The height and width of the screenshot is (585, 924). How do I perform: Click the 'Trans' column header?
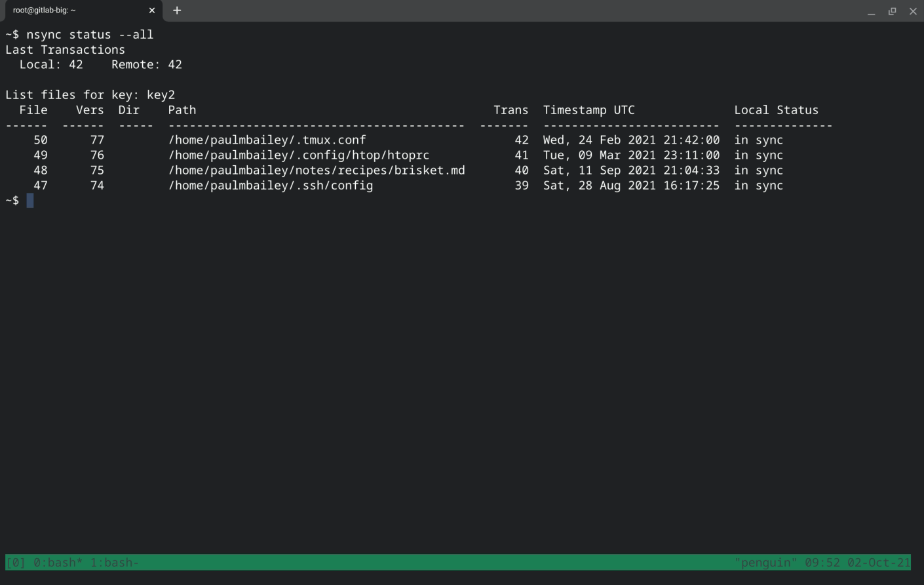point(511,110)
